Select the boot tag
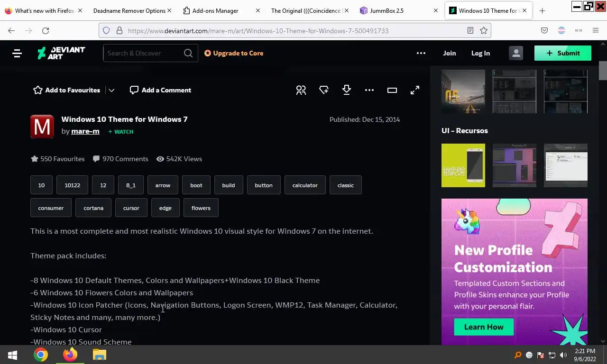This screenshot has height=364, width=607. pos(196,185)
